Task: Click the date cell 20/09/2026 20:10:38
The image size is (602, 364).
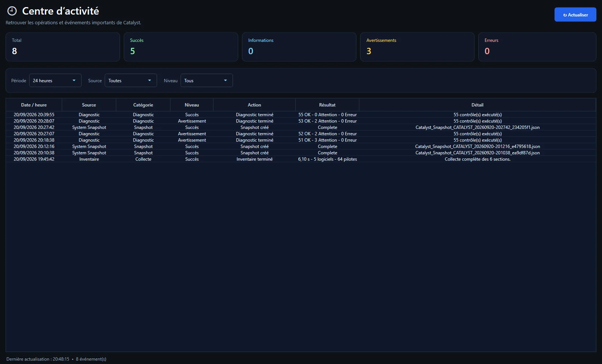Action: click(34, 153)
